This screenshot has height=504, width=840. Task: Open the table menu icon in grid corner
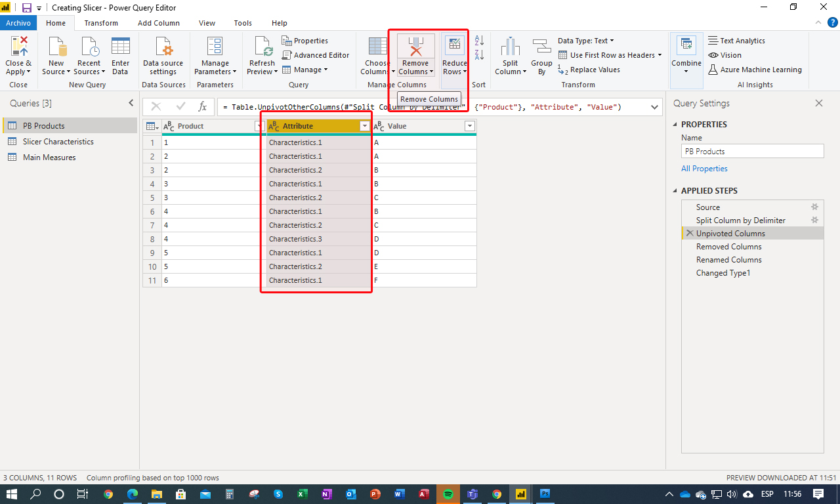(152, 126)
